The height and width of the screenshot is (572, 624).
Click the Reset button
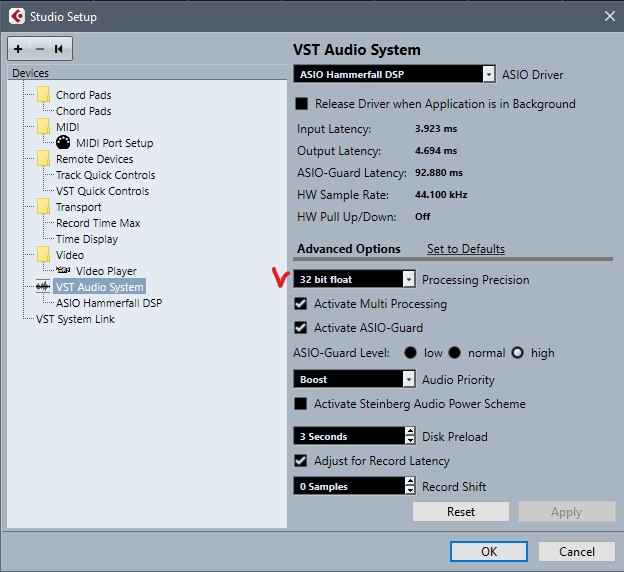pyautogui.click(x=461, y=511)
